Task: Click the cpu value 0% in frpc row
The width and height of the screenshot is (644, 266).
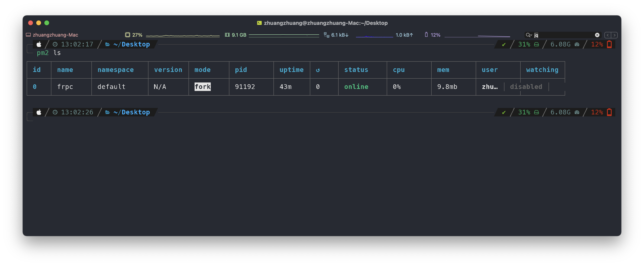Action: 397,87
